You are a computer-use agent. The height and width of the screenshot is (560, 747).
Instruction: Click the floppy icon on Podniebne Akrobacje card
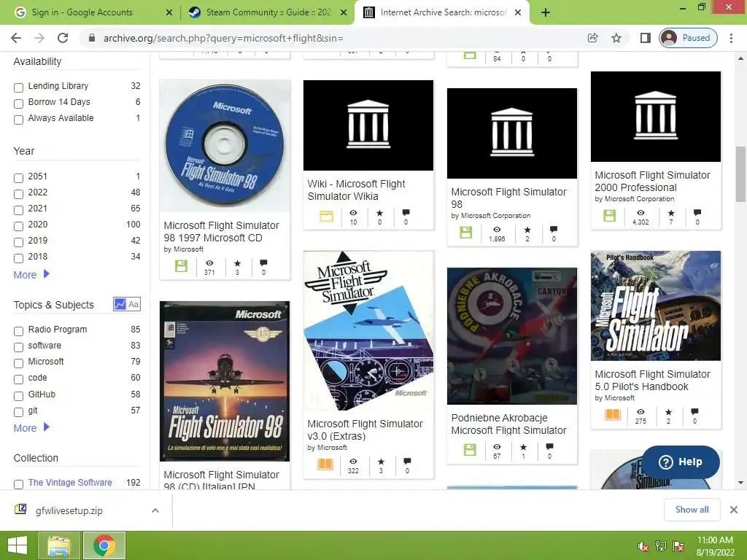469,449
